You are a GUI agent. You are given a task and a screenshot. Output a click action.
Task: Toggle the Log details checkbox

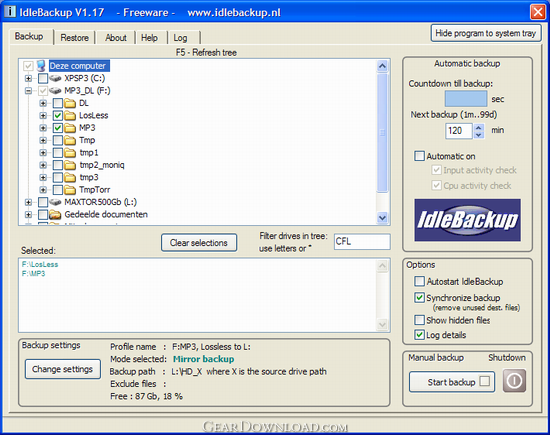[420, 335]
